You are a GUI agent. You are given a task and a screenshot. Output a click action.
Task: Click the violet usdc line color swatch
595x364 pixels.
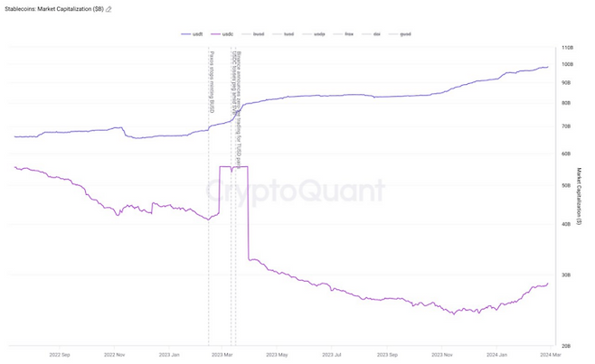click(215, 34)
